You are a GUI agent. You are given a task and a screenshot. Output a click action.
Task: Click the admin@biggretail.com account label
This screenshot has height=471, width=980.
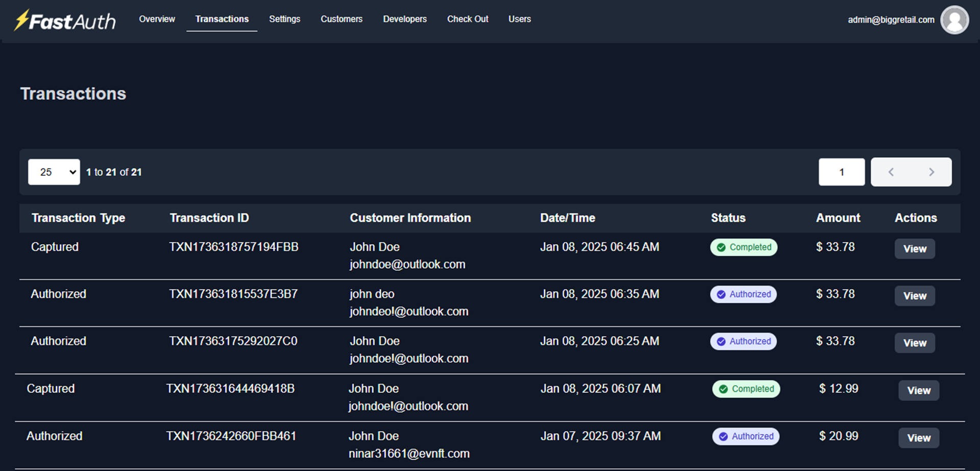891,20
